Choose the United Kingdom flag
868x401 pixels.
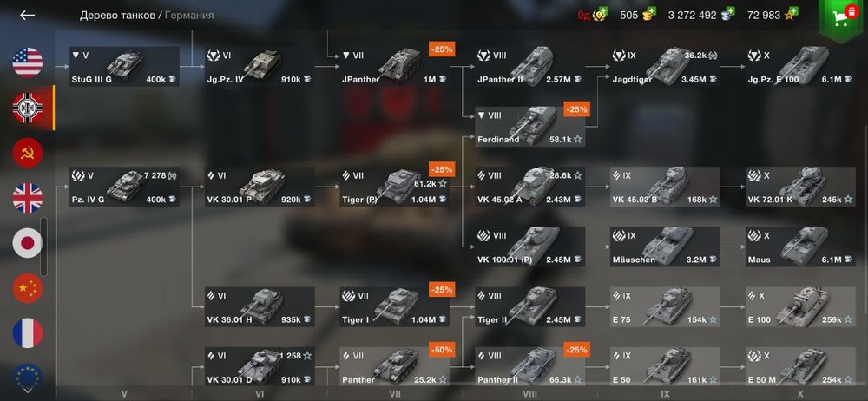pyautogui.click(x=28, y=198)
